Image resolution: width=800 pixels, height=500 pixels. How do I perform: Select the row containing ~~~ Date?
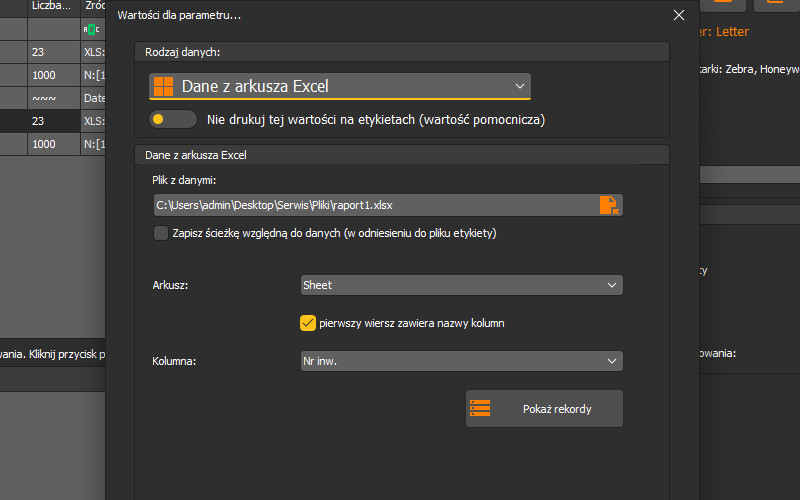[52, 98]
